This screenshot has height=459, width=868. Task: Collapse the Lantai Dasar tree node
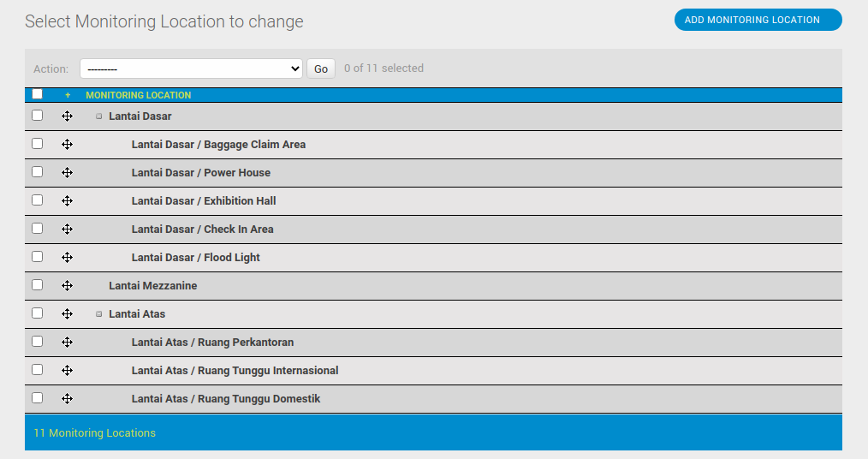[x=99, y=116]
